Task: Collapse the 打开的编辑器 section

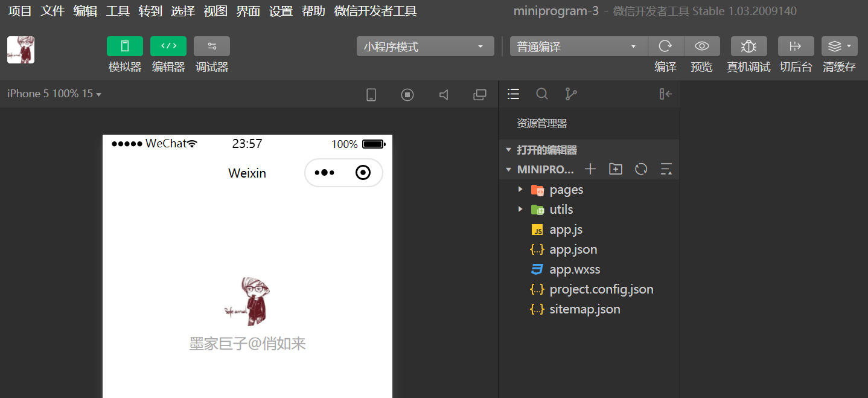Action: tap(589, 150)
